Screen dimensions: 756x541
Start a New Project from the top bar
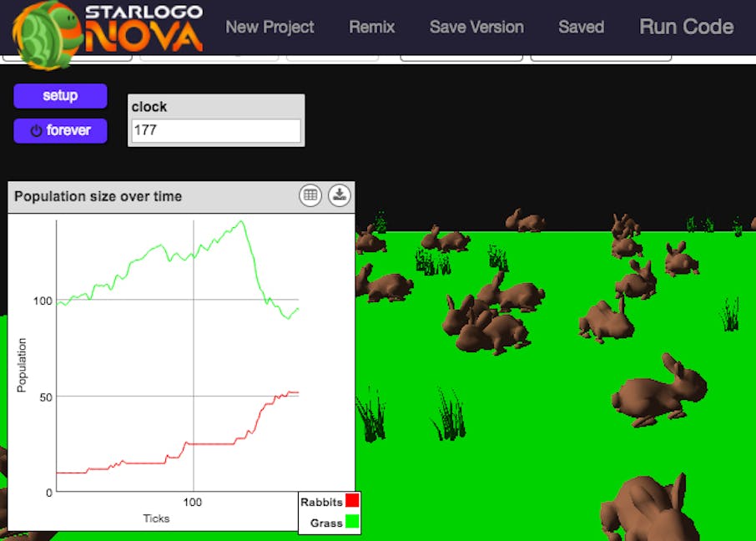point(270,27)
